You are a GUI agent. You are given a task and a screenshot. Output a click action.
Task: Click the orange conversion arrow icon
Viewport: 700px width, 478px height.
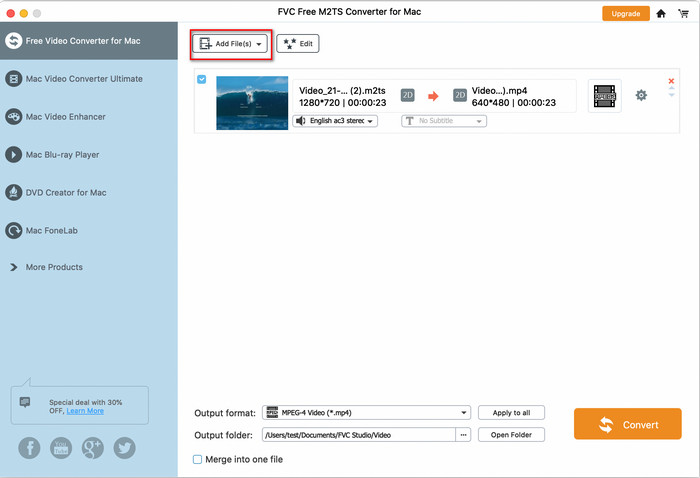pos(433,96)
